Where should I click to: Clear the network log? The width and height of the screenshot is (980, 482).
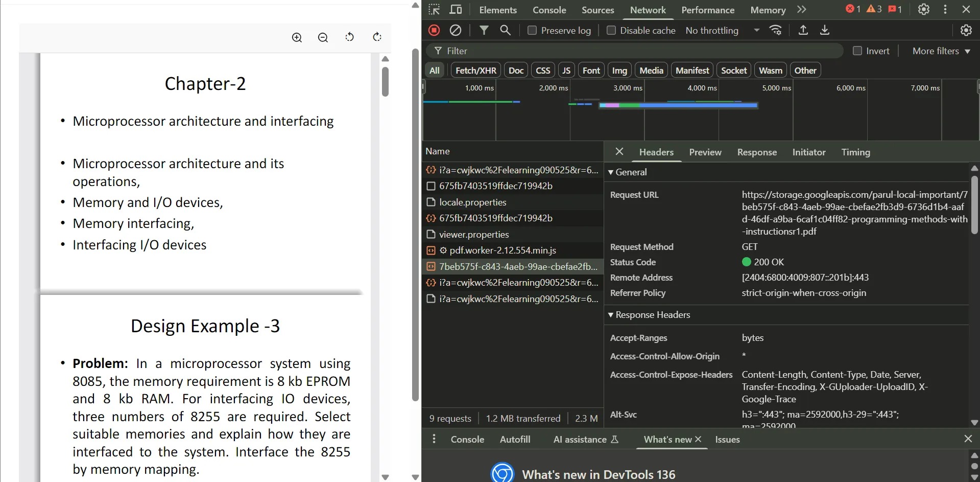[x=455, y=30]
